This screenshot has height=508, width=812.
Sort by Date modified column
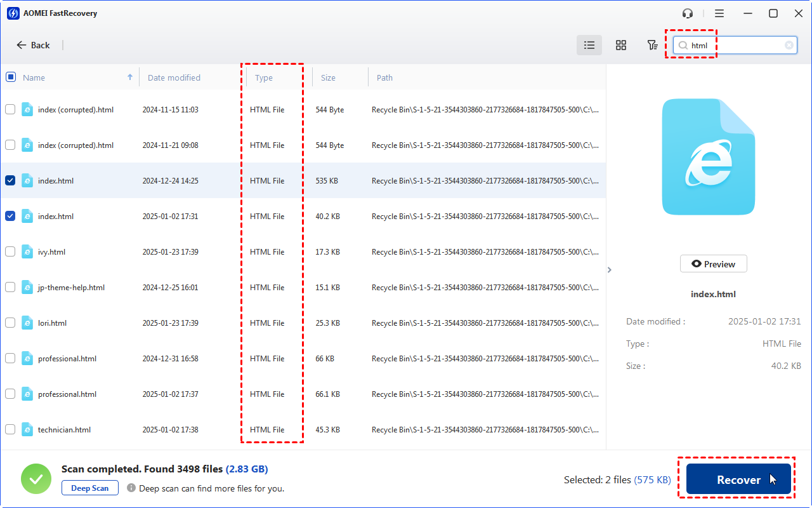[x=174, y=77]
